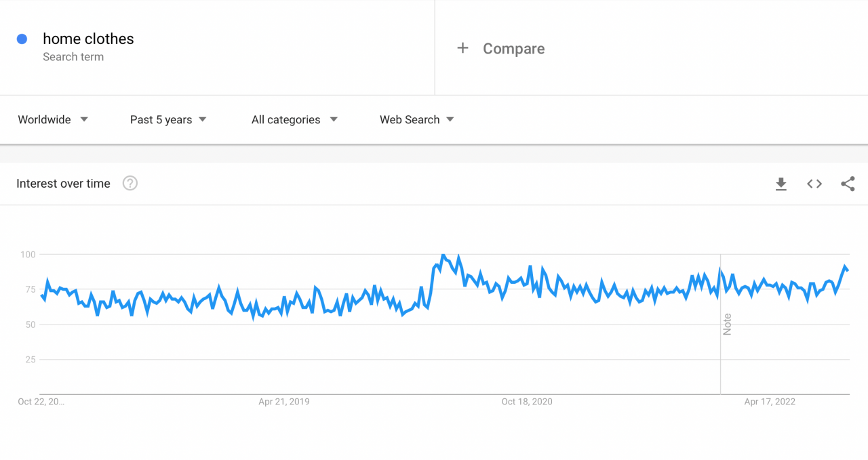The width and height of the screenshot is (868, 460).
Task: Click the Web Search dropdown chevron
Action: pos(450,119)
